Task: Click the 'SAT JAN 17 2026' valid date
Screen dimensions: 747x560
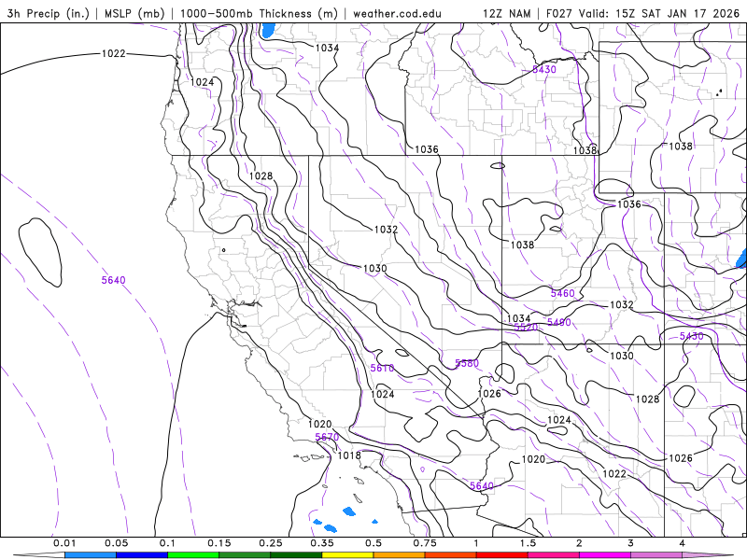Action: click(691, 13)
